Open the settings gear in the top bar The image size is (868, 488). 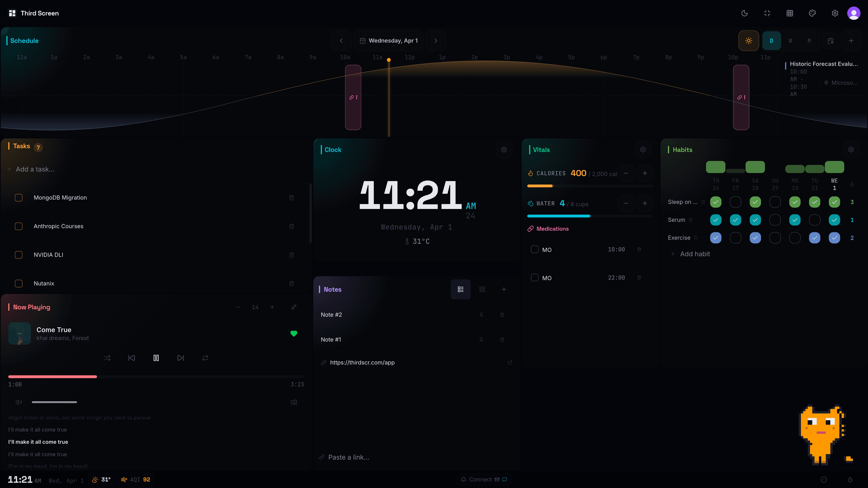[835, 13]
